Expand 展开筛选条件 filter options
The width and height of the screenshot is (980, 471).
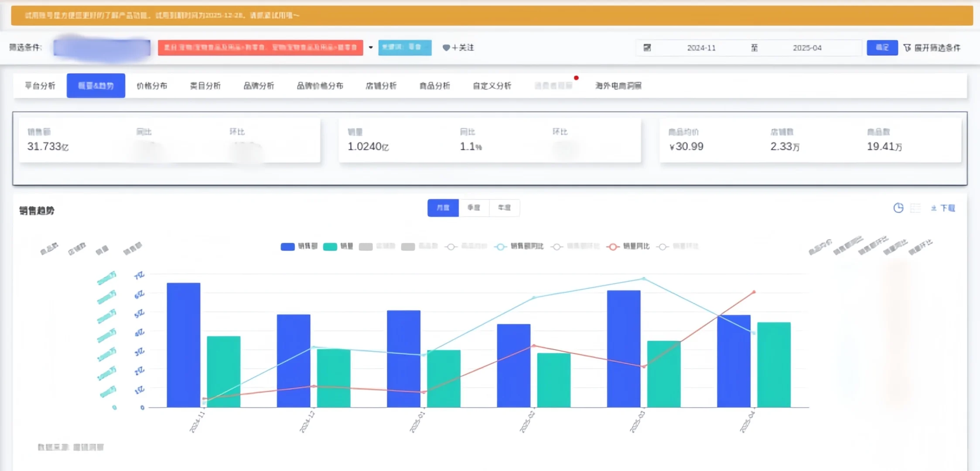[932, 48]
